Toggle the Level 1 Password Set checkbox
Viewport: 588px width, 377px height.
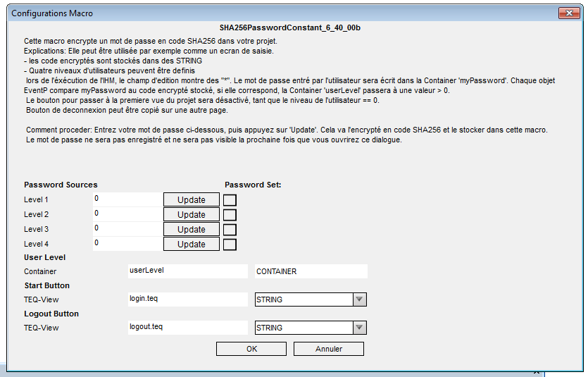[230, 200]
